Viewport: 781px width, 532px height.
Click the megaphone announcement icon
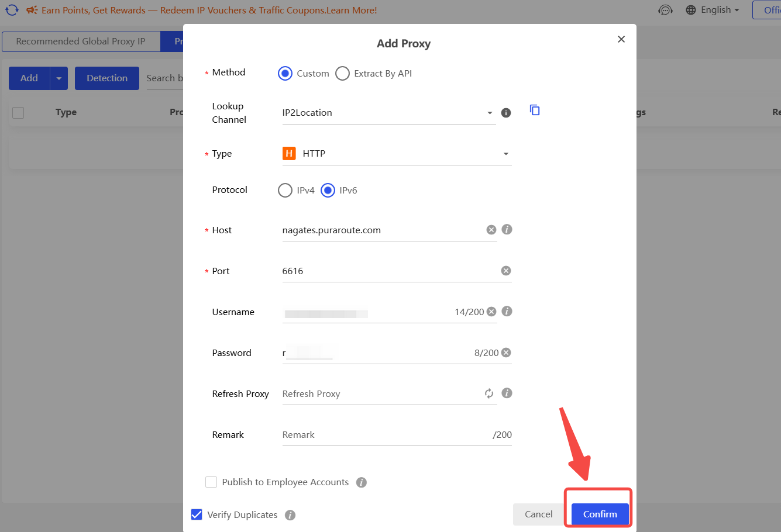coord(32,10)
